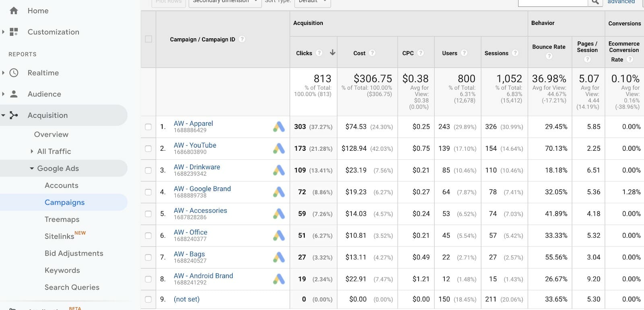644x310 pixels.
Task: Click the Google Ads logo for AW - Google Brand
Action: [279, 192]
